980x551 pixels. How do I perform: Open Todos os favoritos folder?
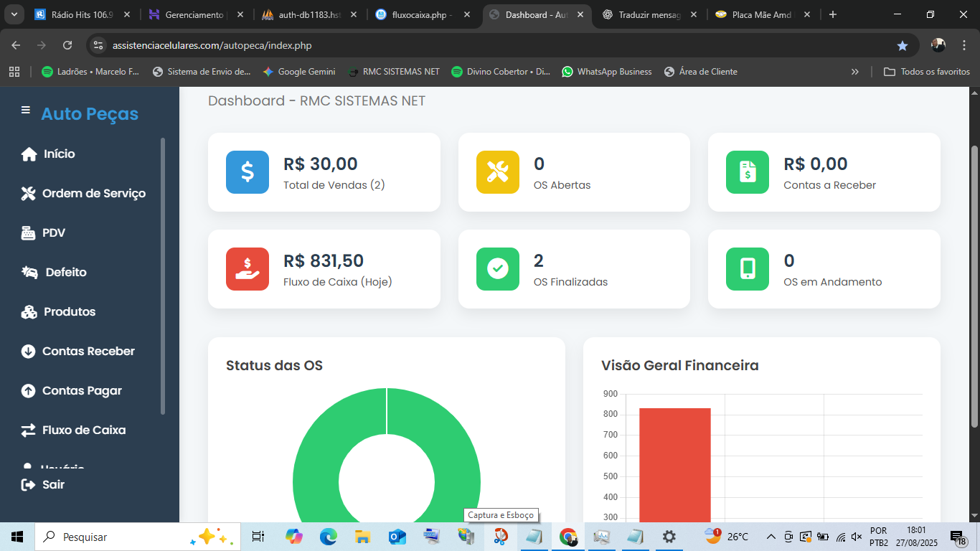[927, 72]
